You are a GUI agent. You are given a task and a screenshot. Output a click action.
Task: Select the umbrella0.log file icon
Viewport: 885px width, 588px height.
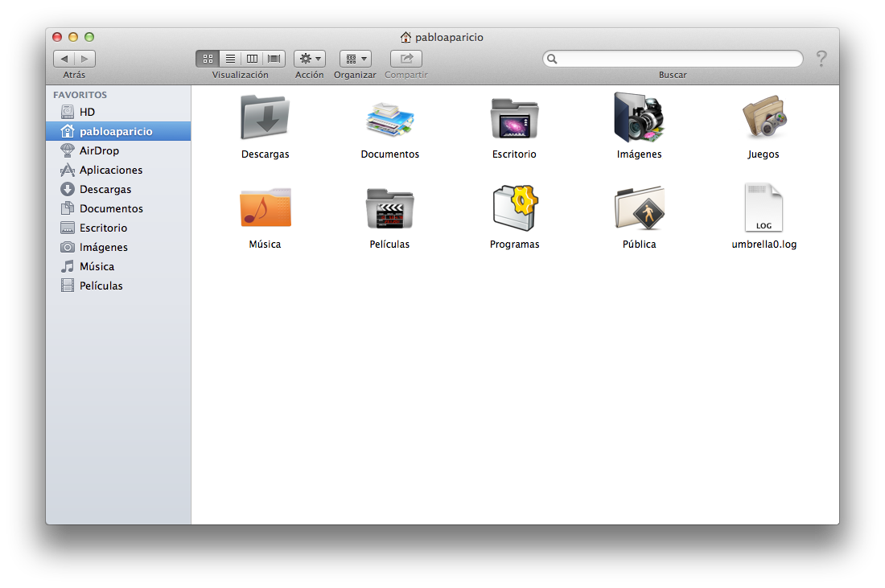point(763,208)
